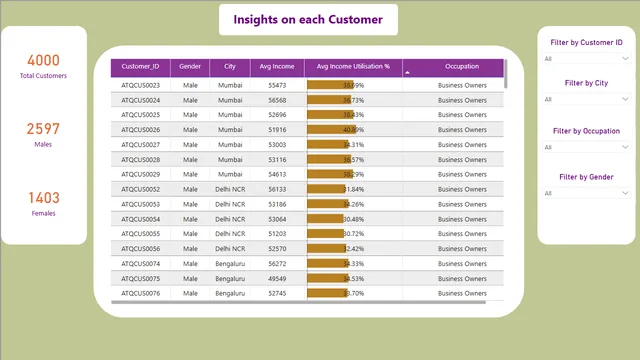Viewport: 640px width, 360px height.
Task: Open the Filter by Customer ID dropdown
Action: coord(586,59)
